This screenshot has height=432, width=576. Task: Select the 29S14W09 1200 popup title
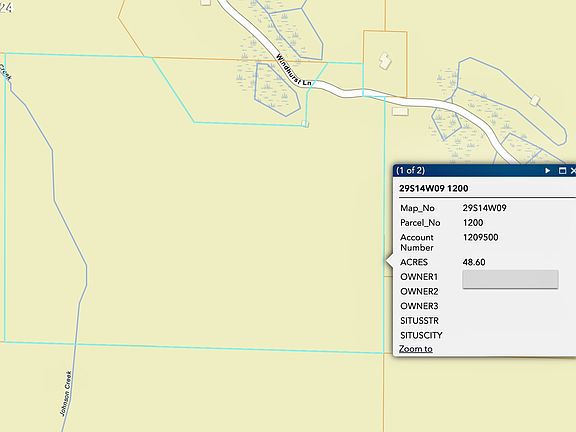(433, 188)
